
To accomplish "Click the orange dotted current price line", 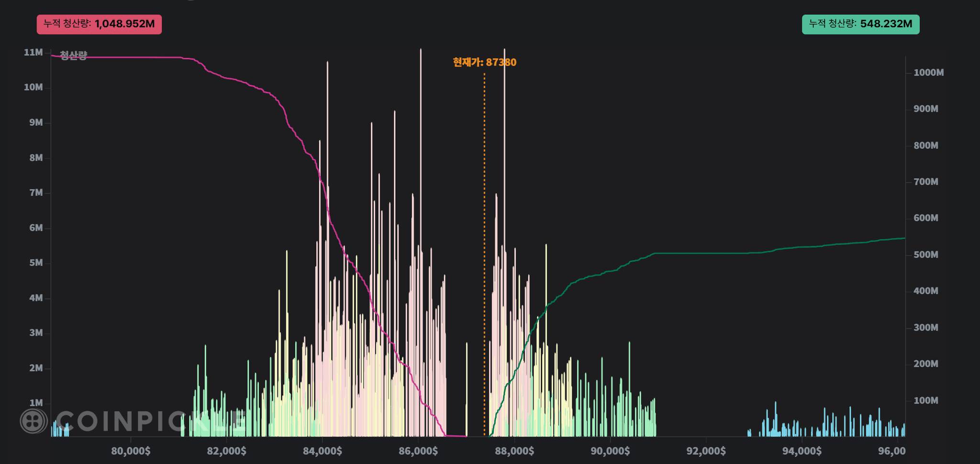I will coord(484,239).
